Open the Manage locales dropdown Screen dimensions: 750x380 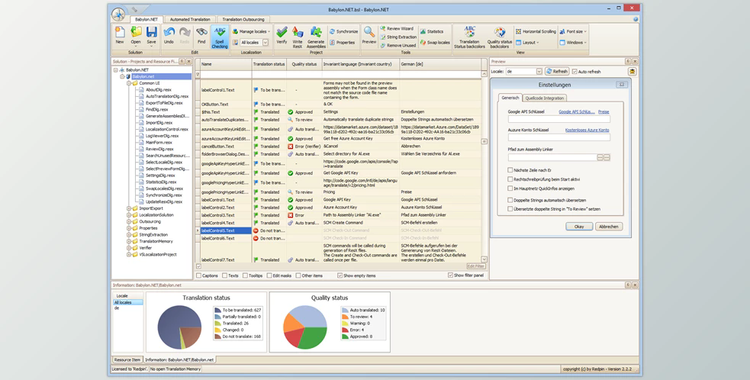click(x=251, y=32)
